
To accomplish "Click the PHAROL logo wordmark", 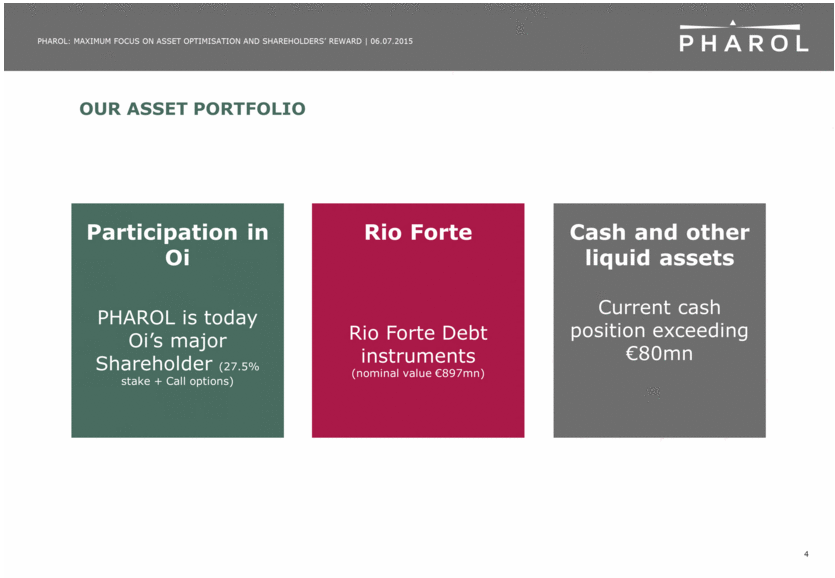I will click(744, 43).
